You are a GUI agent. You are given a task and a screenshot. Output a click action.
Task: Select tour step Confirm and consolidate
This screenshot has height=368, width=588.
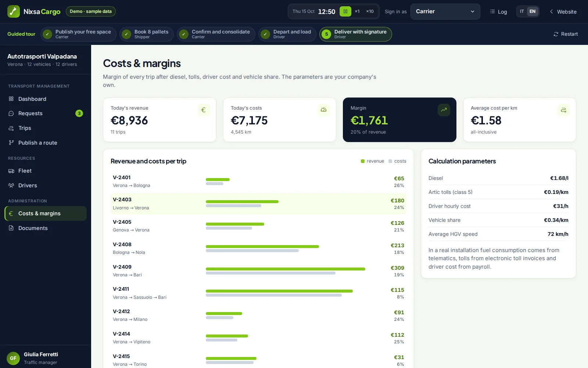[216, 34]
